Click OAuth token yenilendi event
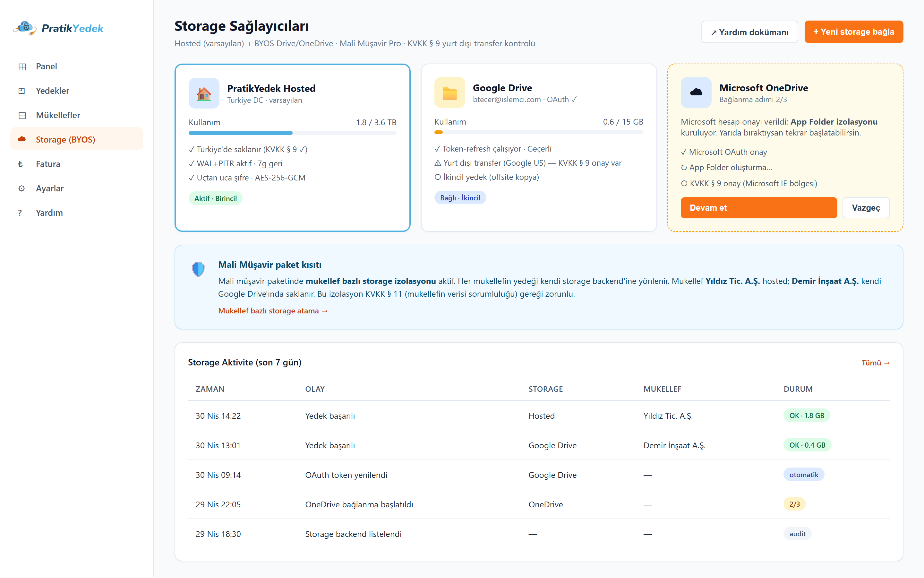 pos(346,475)
